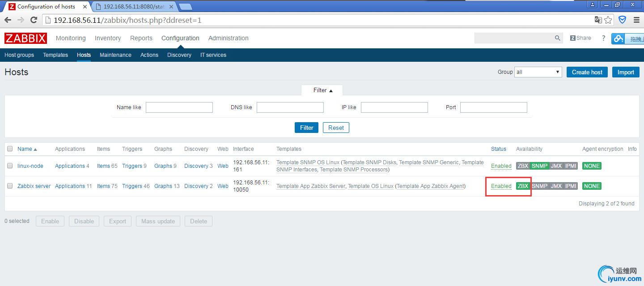This screenshot has width=644, height=286.
Task: Switch to the 192.168.56.11:8080 browser tab
Action: (x=134, y=7)
